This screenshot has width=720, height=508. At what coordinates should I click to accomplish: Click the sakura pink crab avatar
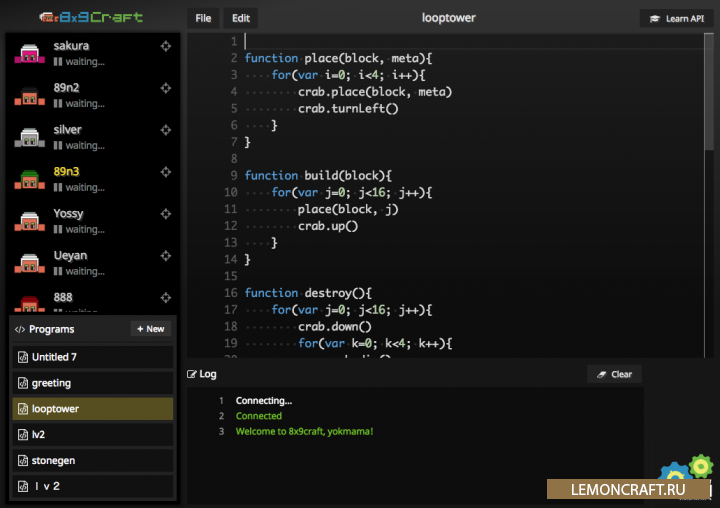click(x=29, y=54)
